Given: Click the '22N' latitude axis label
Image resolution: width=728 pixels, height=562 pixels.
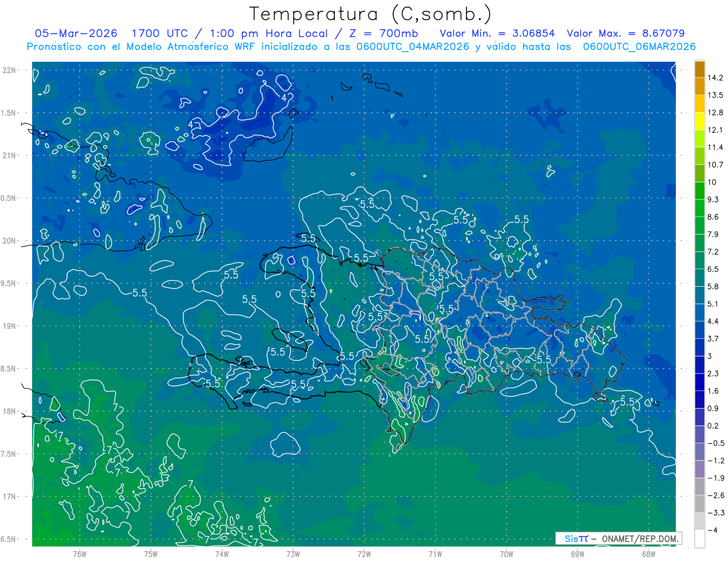Looking at the screenshot, I should (10, 70).
